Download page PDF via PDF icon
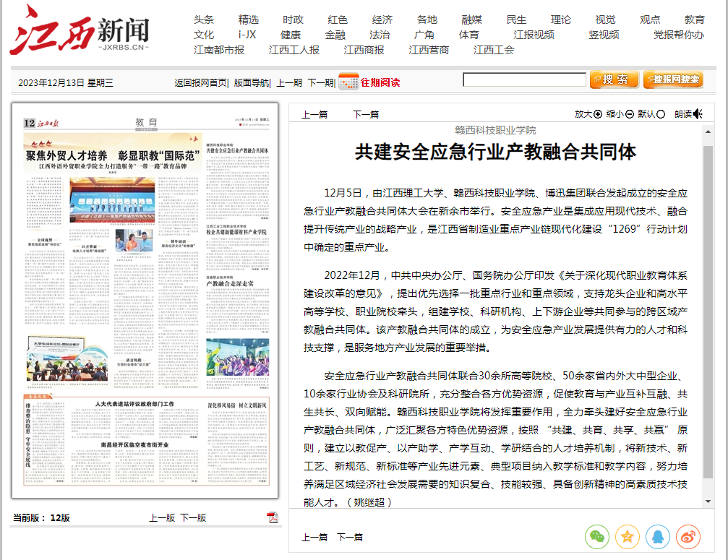 coord(273,517)
